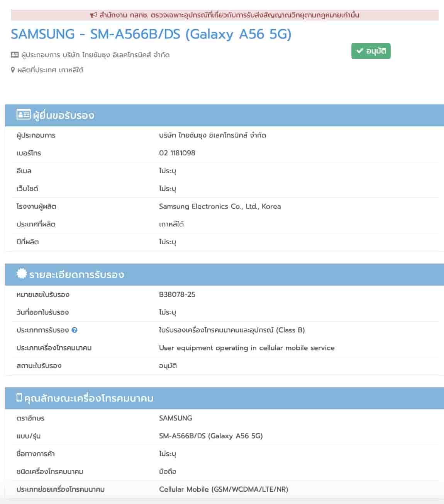Click the pink กสทช. notice banner text
The height and width of the screenshot is (504, 444).
[x=229, y=15]
